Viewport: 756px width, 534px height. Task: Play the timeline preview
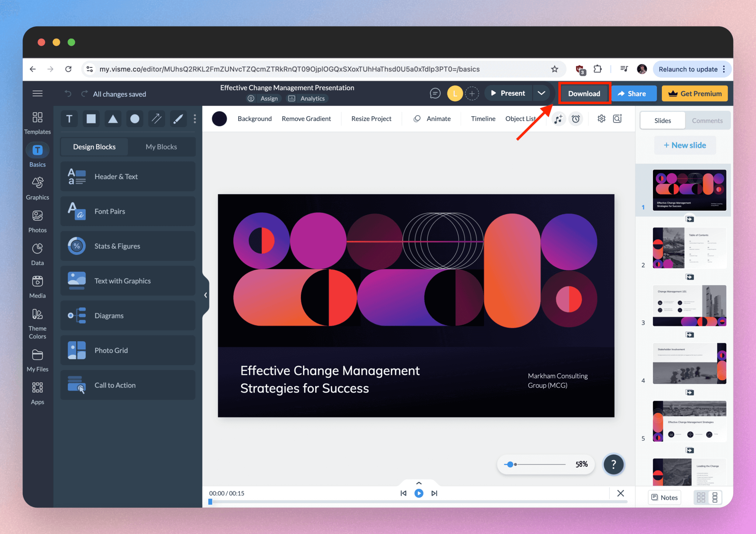click(419, 493)
